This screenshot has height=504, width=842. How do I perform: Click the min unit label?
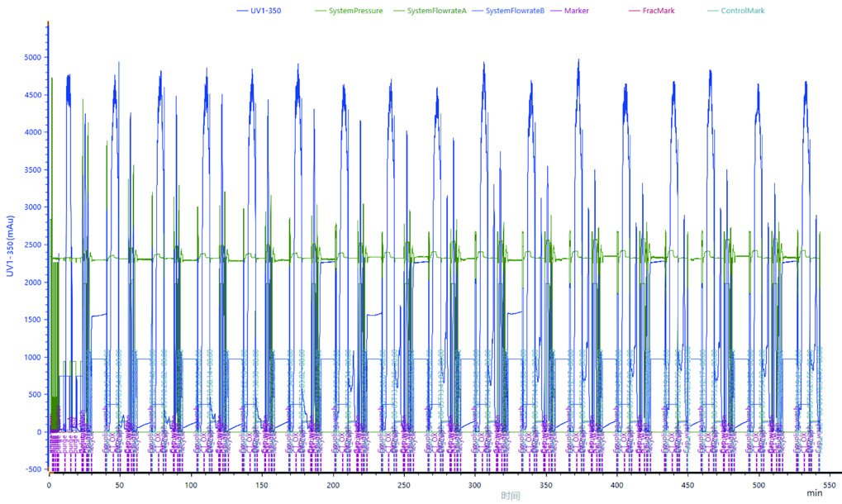point(814,492)
